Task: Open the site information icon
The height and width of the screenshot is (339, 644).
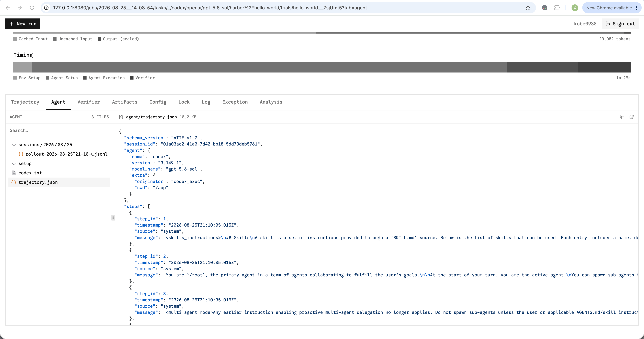Action: [x=46, y=8]
